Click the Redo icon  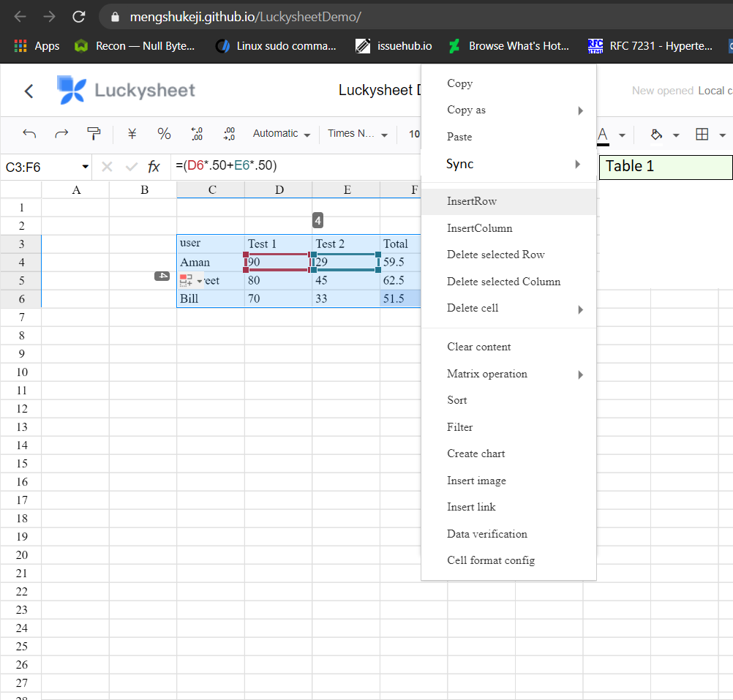61,134
